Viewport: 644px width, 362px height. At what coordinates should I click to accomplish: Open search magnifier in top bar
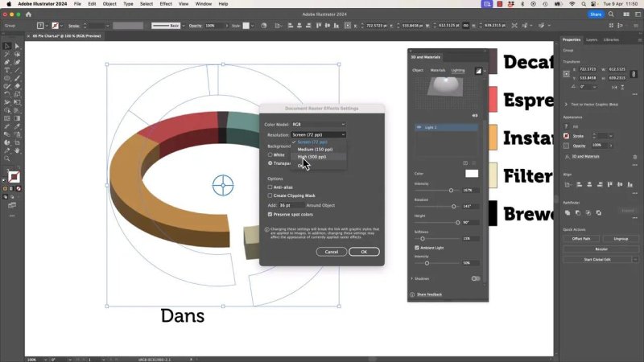click(x=611, y=14)
